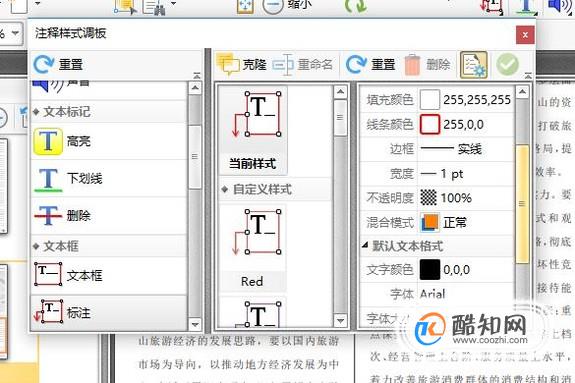Collapse the 文本标记 group header
This screenshot has width=575, height=383.
point(109,112)
